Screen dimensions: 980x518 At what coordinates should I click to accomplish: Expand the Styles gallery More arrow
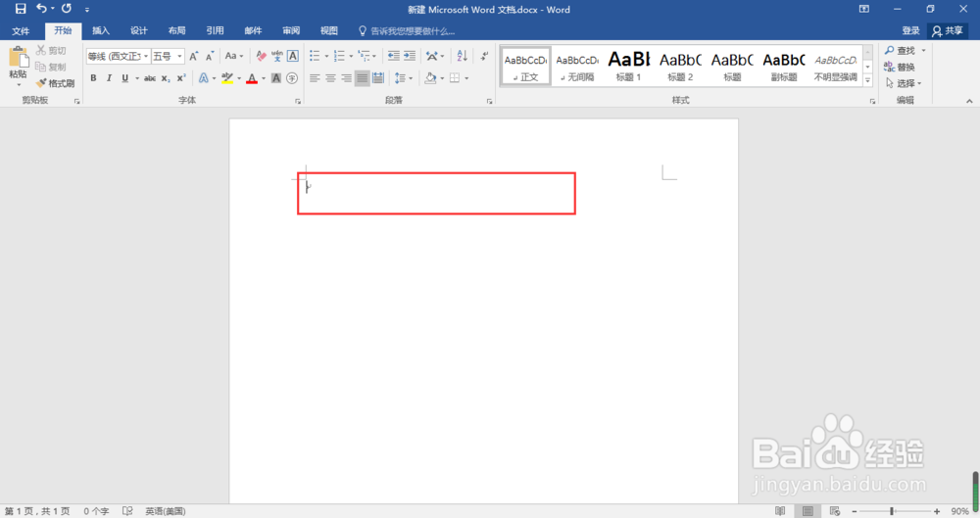click(867, 80)
